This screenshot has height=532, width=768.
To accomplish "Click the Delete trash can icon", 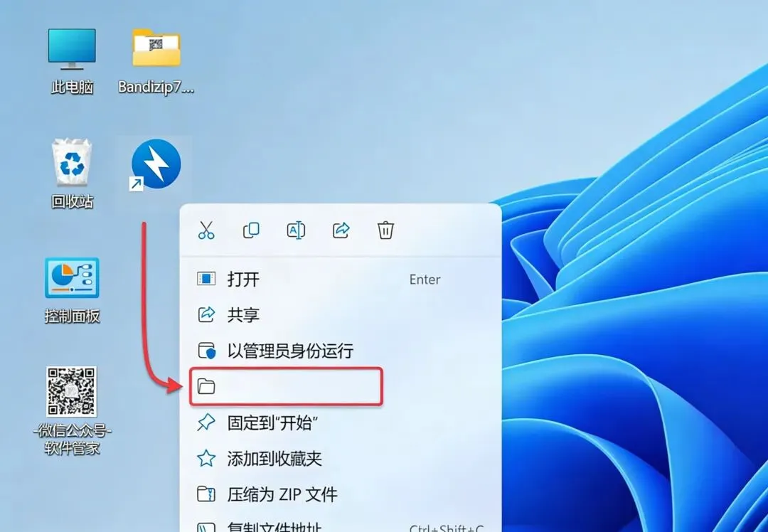I will coord(385,230).
